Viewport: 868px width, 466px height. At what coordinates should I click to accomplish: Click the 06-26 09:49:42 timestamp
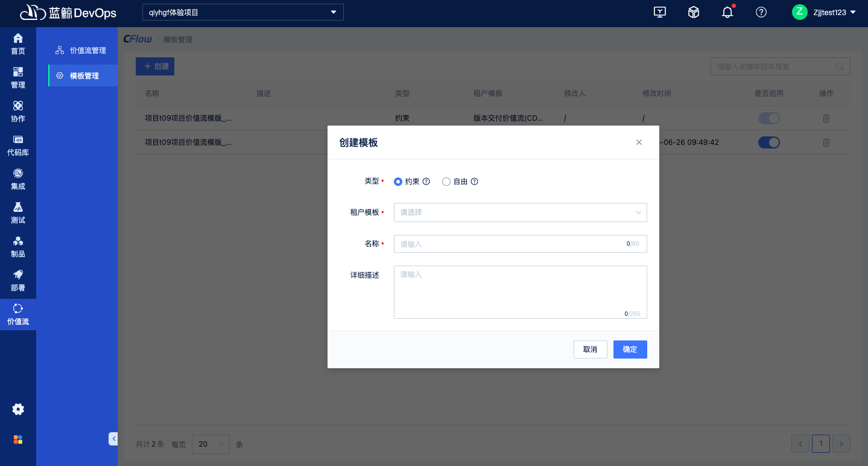(689, 142)
